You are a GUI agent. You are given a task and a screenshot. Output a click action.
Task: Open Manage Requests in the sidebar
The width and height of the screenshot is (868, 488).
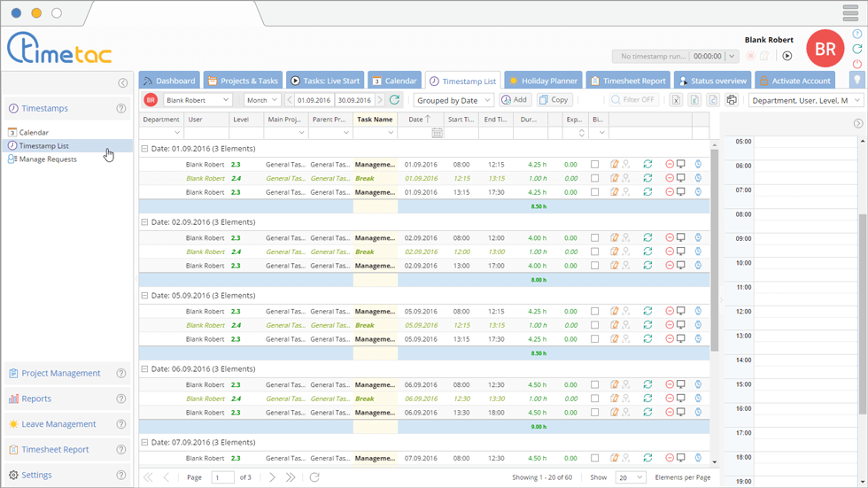48,159
